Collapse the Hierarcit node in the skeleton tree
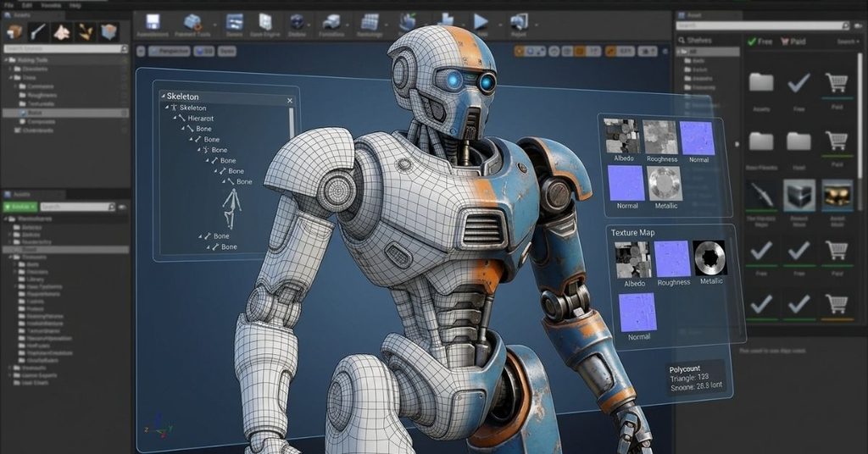868x454 pixels. (x=175, y=118)
